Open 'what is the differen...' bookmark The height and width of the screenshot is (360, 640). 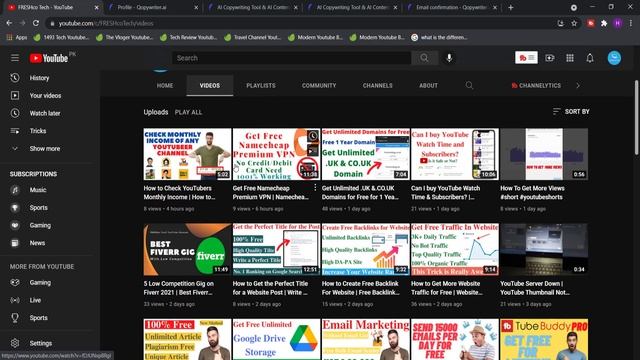pos(440,37)
